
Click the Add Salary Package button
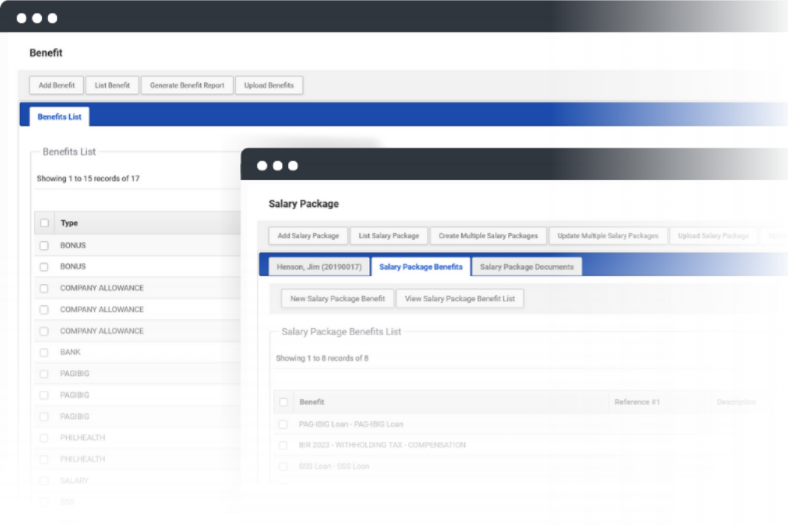308,236
